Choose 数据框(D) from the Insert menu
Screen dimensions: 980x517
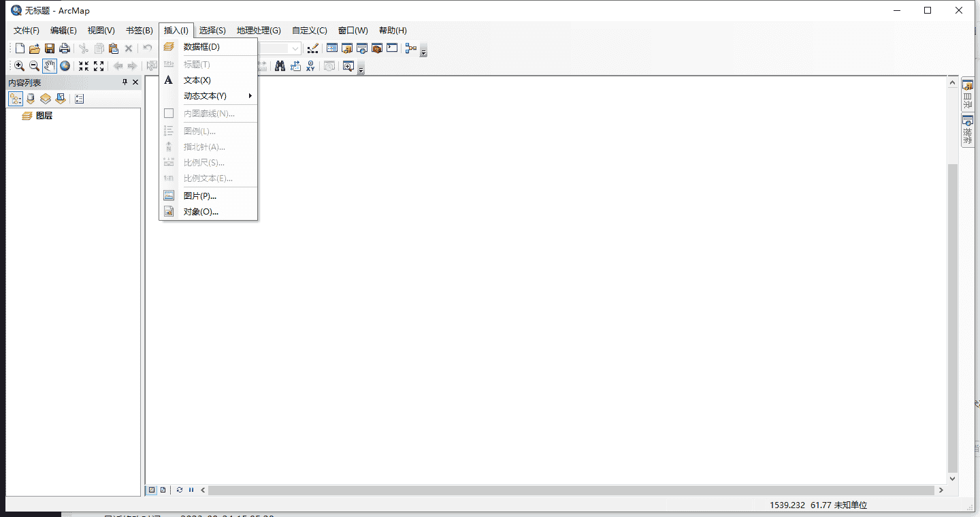(208, 47)
